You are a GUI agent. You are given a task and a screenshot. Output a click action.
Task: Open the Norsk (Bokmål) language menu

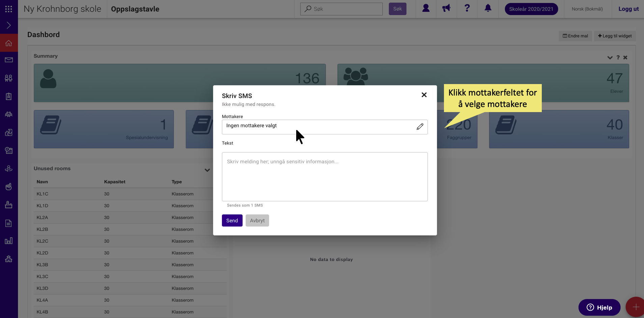(587, 9)
